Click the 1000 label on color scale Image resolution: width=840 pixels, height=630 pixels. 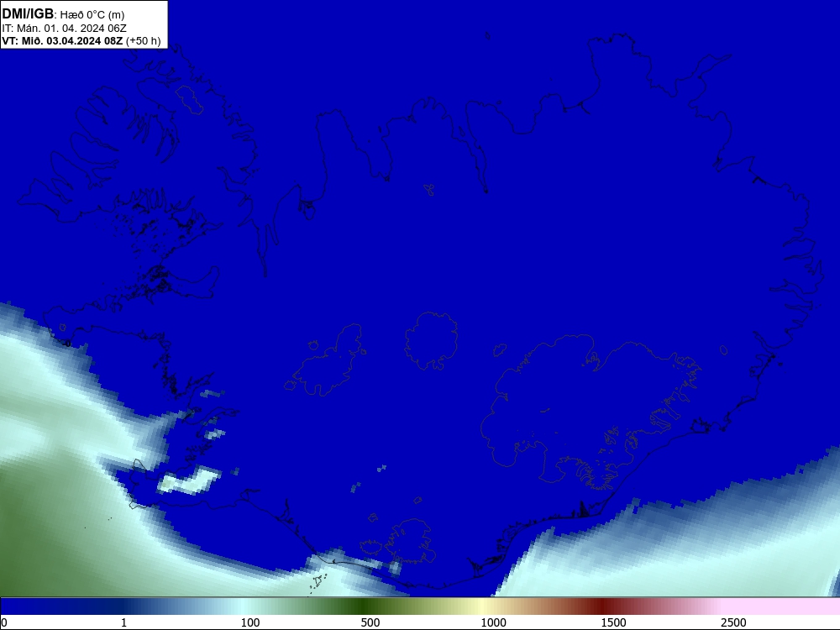pos(493,622)
